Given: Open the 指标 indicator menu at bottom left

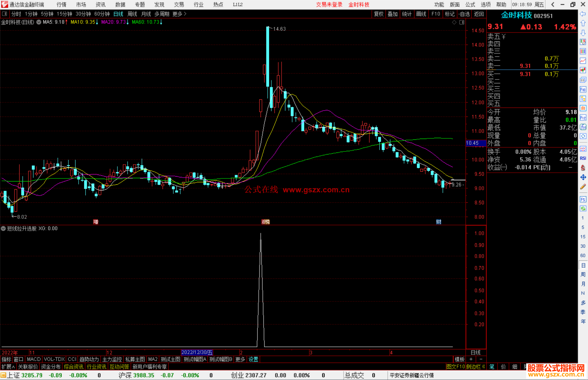Looking at the screenshot, I should (6, 359).
